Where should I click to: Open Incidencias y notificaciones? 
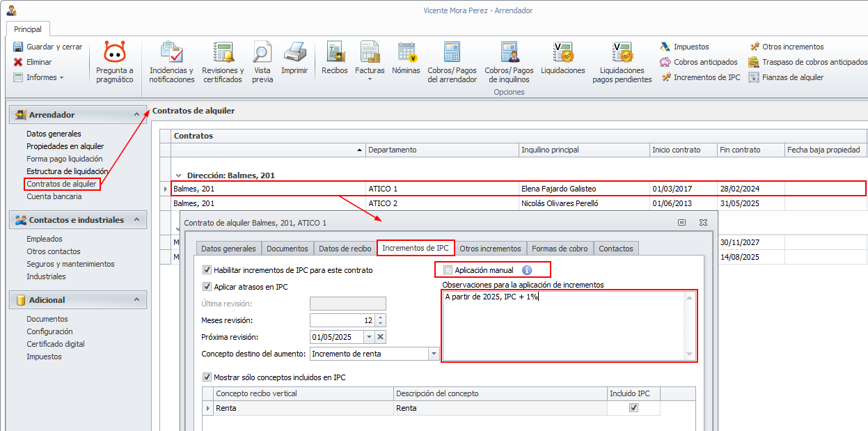171,53
